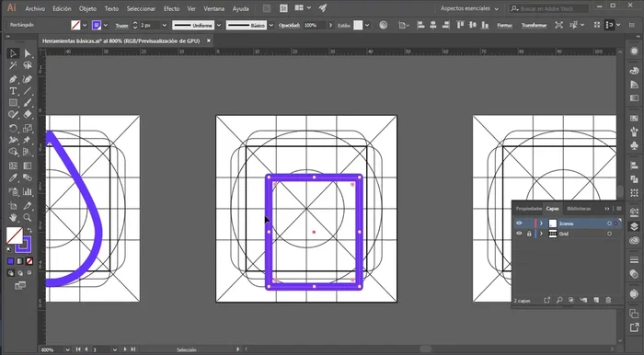This screenshot has width=644, height=355.
Task: Open the Layers icon in right dock
Action: tap(634, 226)
